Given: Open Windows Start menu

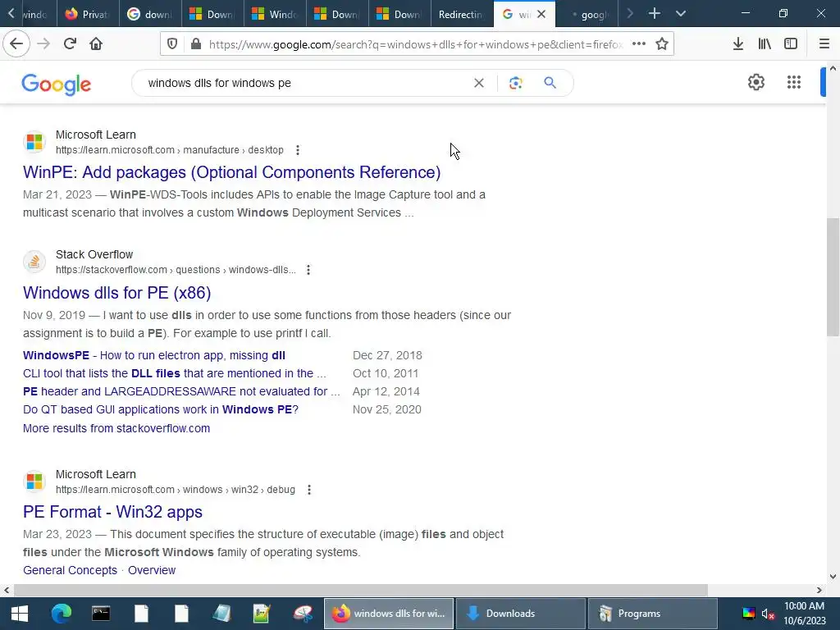Looking at the screenshot, I should click(x=20, y=614).
